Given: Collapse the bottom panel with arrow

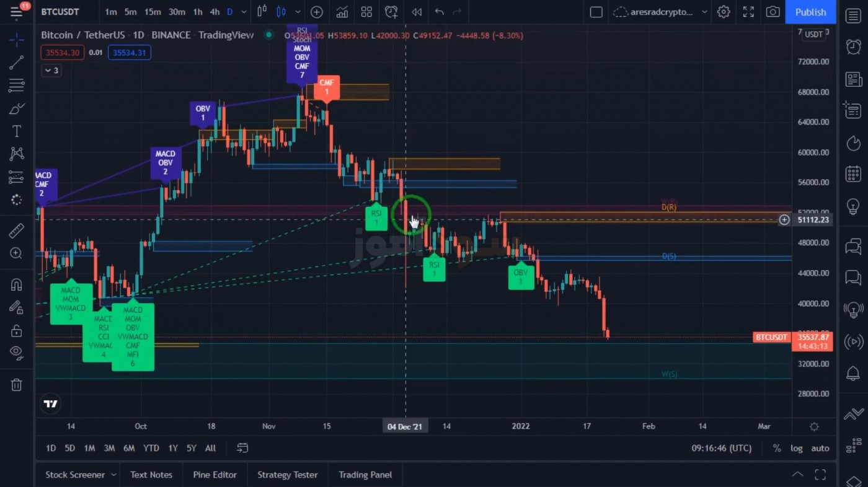Looking at the screenshot, I should [x=797, y=475].
